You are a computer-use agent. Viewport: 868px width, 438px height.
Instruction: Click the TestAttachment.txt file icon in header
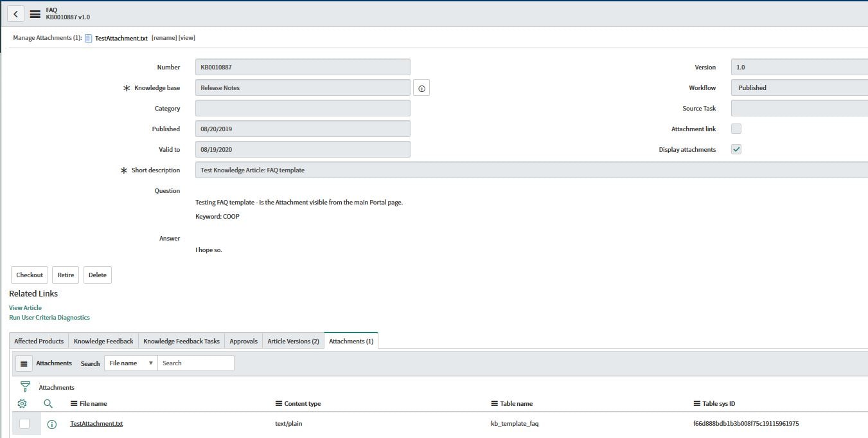click(89, 38)
